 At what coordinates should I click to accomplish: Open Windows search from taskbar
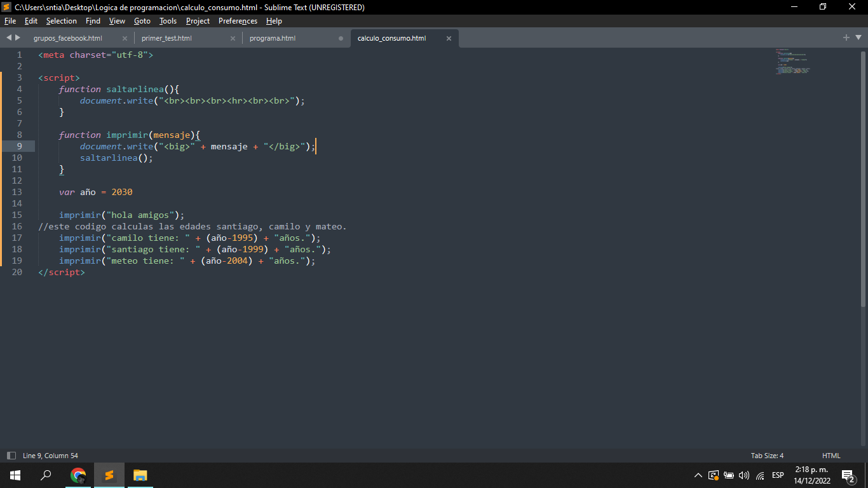[46, 475]
